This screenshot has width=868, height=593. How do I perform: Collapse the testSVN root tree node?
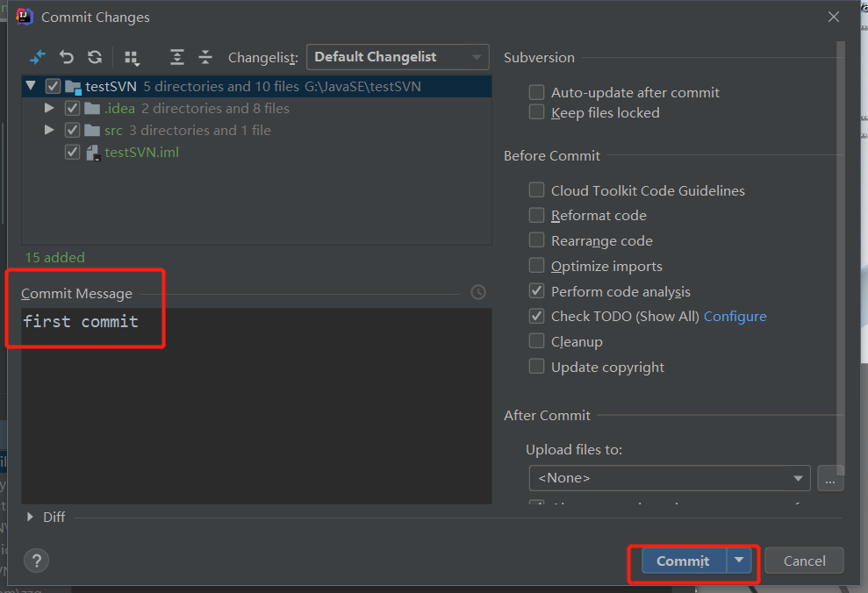tap(31, 86)
